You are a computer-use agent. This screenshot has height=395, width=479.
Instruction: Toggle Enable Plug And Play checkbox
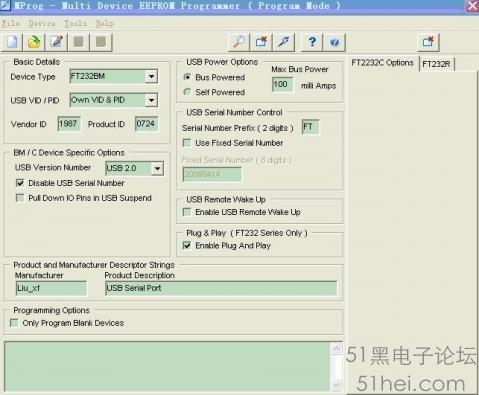(187, 246)
